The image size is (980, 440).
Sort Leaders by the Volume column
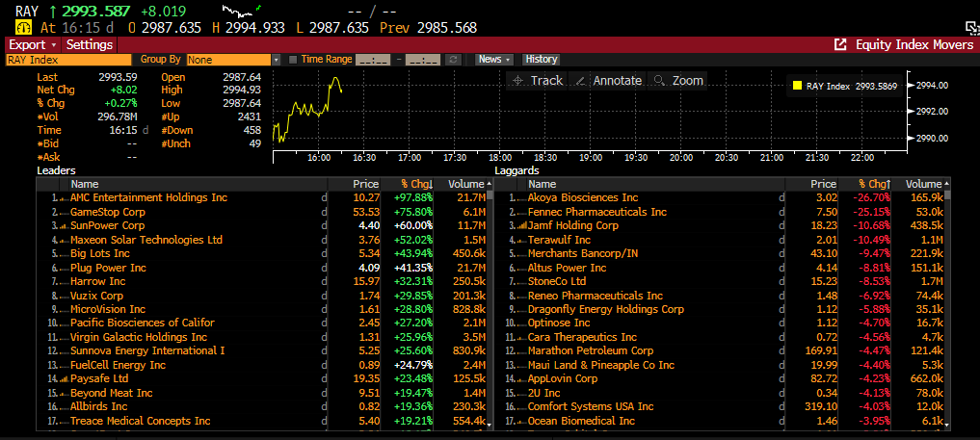coord(466,184)
